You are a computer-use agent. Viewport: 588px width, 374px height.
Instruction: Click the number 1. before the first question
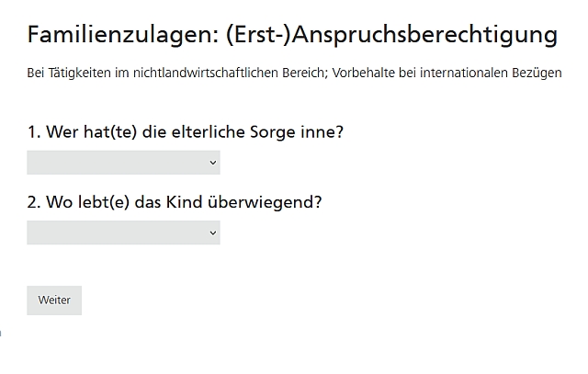(x=34, y=132)
